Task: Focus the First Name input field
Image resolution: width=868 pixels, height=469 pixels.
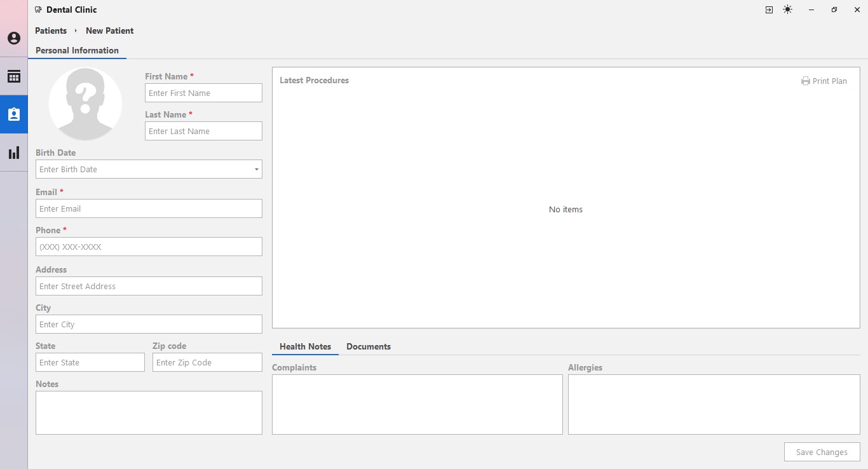Action: (203, 93)
